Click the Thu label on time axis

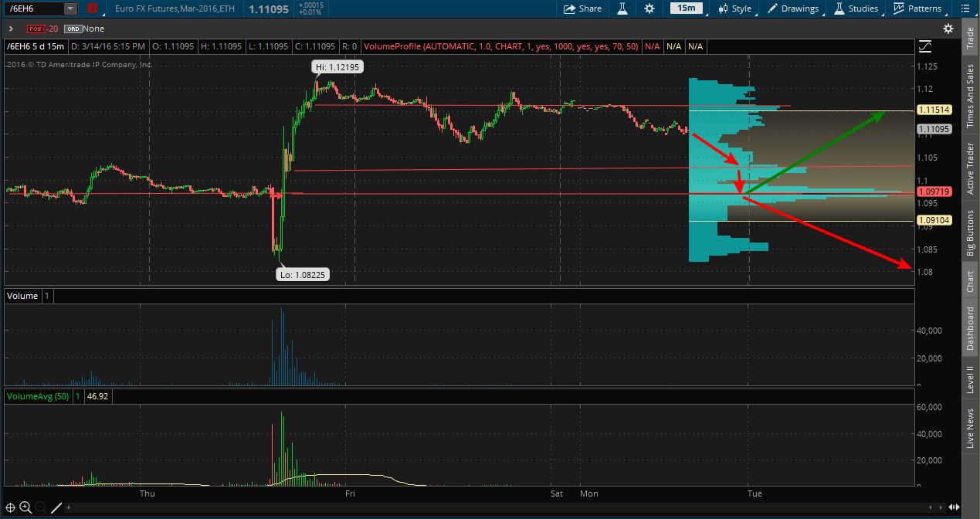(x=147, y=493)
